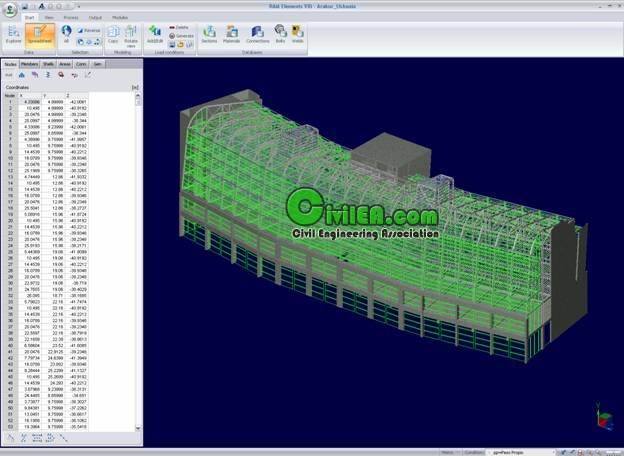Click the bold A icon in quick access toolbar

coord(41,6)
